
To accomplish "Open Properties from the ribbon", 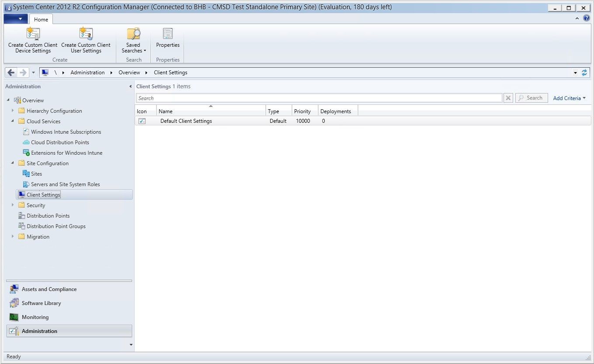I will tap(167, 39).
